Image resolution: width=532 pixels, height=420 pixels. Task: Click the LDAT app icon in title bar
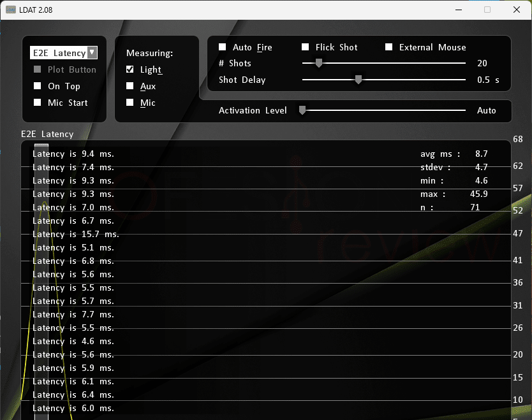point(11,10)
